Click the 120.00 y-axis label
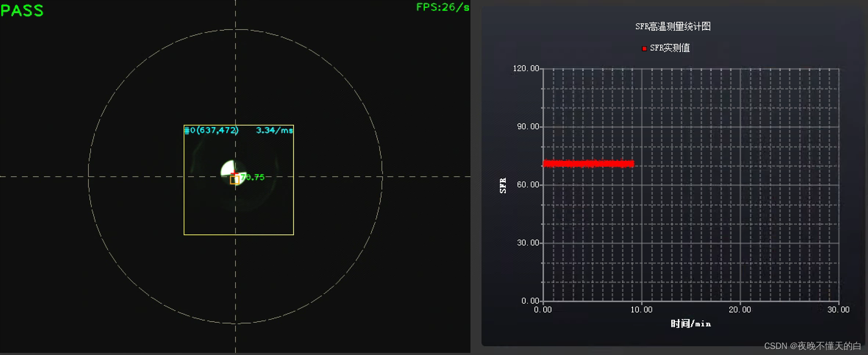 [x=526, y=68]
